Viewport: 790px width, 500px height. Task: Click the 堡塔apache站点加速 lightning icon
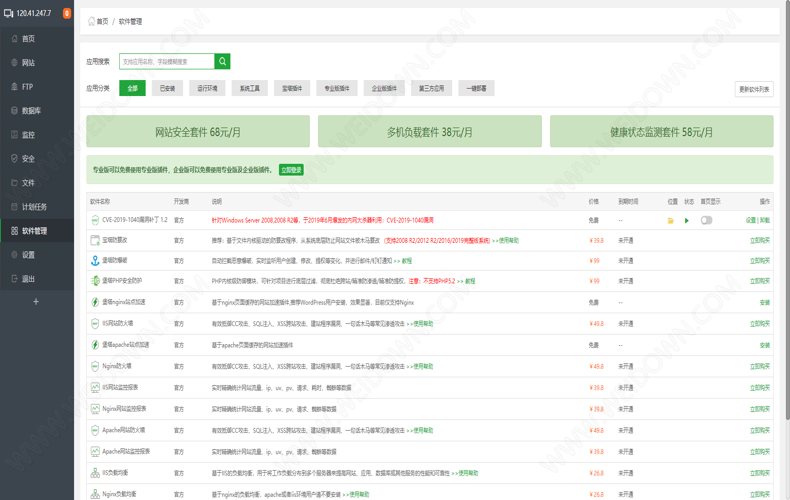95,345
